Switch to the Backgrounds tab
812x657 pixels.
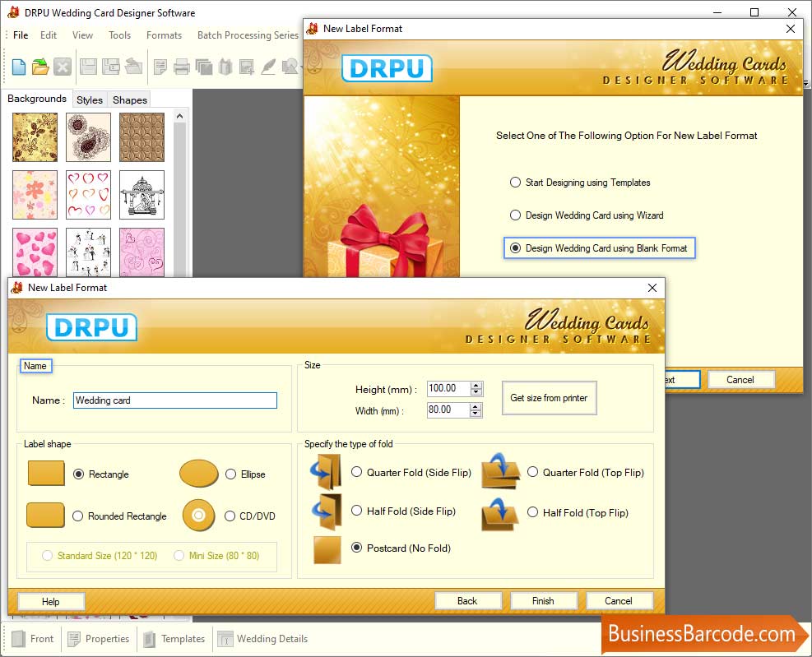37,99
